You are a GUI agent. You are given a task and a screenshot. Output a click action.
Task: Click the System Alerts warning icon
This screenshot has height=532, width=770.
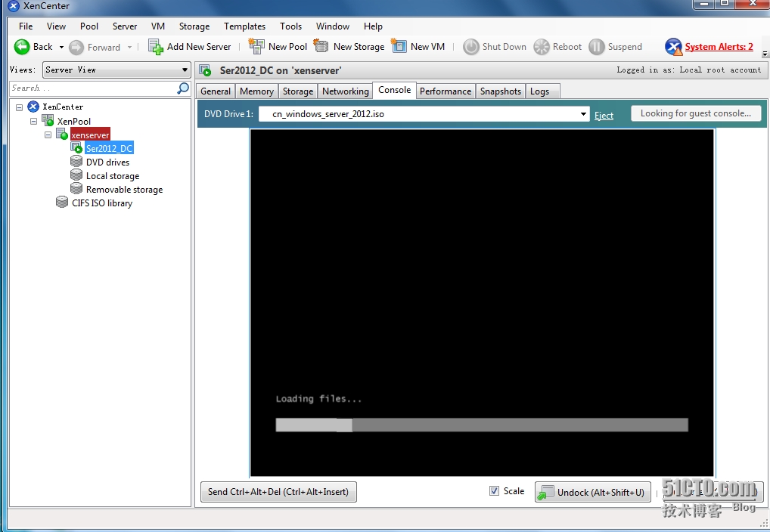673,47
